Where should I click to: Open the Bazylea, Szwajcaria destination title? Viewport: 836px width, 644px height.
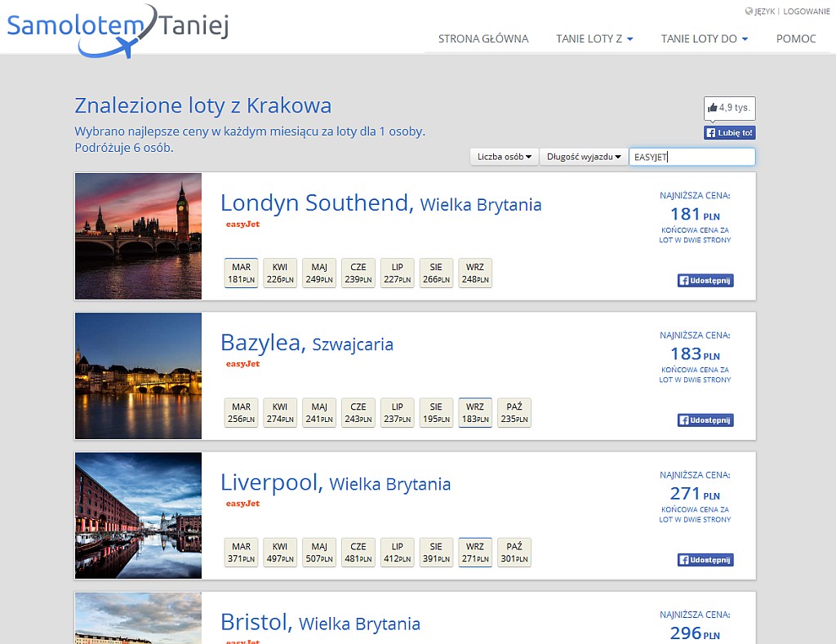pyautogui.click(x=307, y=343)
